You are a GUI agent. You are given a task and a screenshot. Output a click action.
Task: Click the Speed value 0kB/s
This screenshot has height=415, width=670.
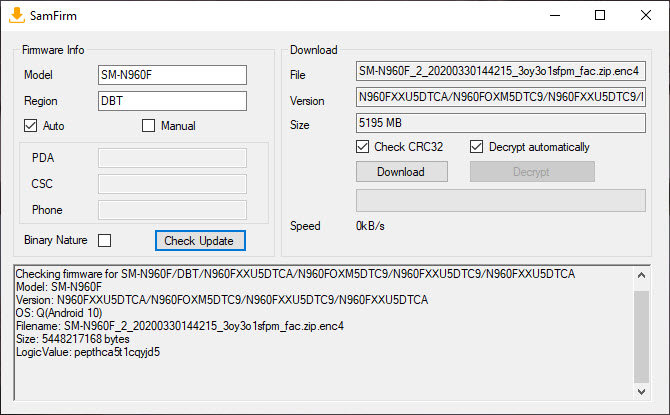(x=370, y=226)
